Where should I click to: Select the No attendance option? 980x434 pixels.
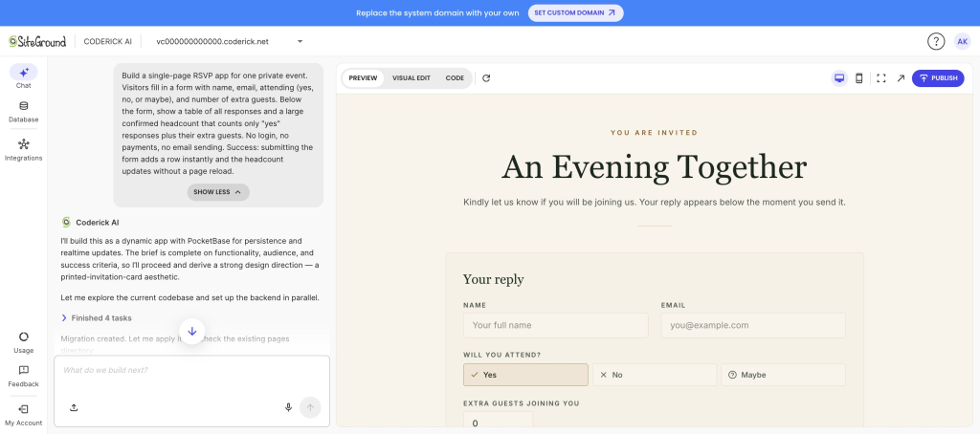click(655, 375)
